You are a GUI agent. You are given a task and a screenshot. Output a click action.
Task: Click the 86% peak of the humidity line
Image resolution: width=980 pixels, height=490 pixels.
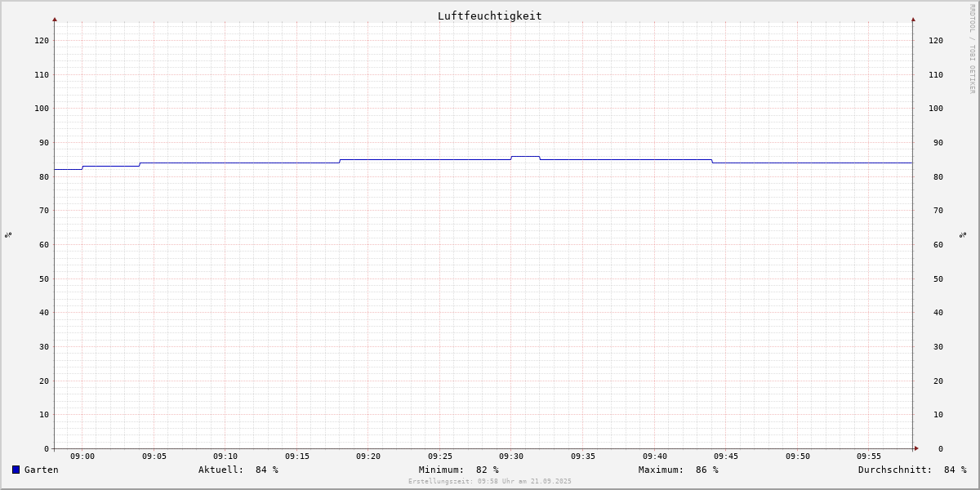pyautogui.click(x=525, y=156)
